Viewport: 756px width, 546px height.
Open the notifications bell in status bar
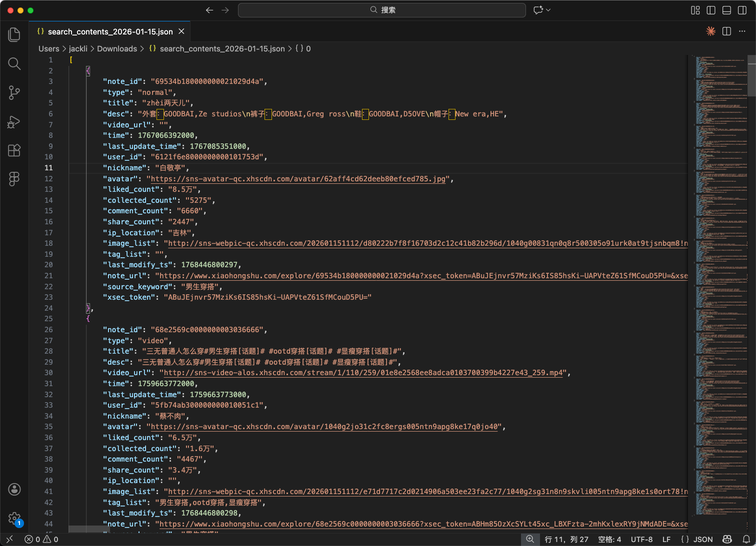(x=746, y=540)
